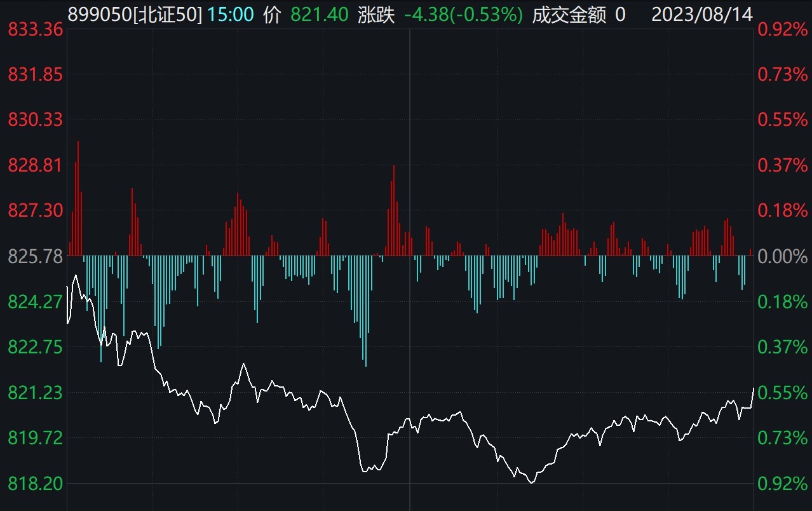
Task: Click left axis value 824.27
Action: pyautogui.click(x=35, y=301)
